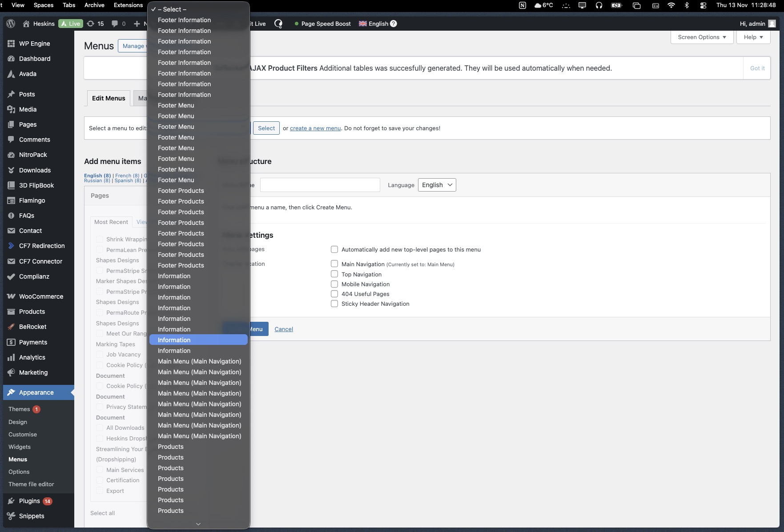Open the updates icon showing 15
The height and width of the screenshot is (532, 784).
[x=91, y=24]
